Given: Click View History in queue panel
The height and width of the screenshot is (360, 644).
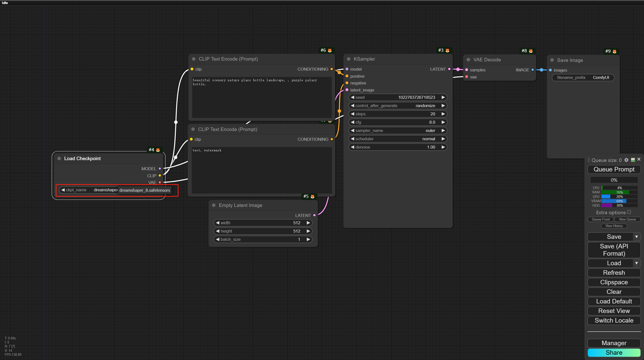Looking at the screenshot, I should tap(614, 226).
